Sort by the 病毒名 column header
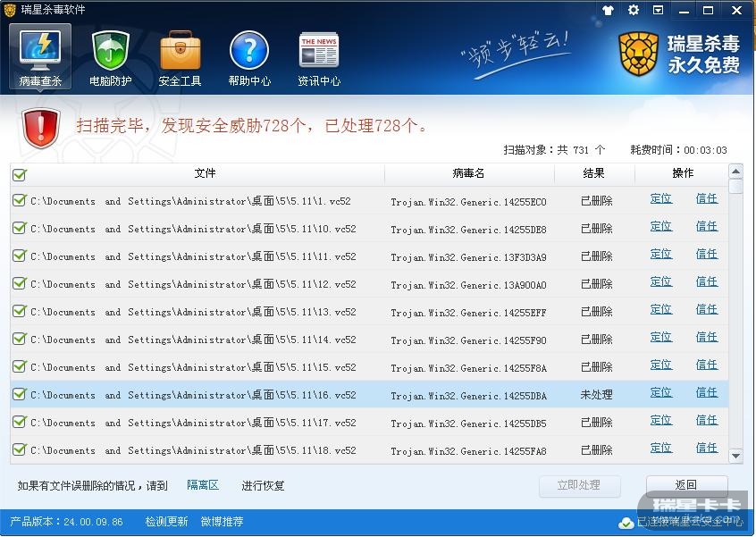Viewport: 756px width, 537px height. coord(469,173)
